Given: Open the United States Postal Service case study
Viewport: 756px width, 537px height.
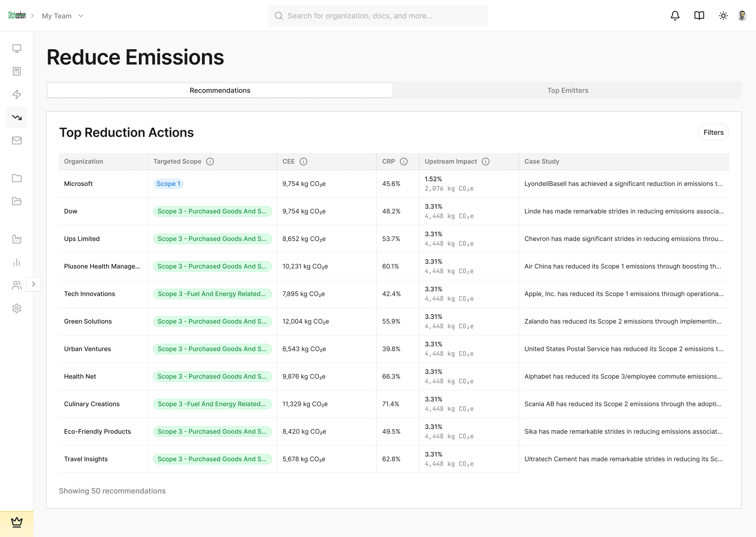Looking at the screenshot, I should tap(624, 349).
